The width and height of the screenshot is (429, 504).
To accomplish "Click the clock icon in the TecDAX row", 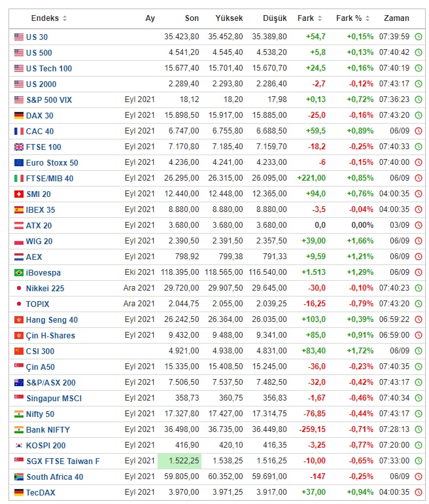I will 419,492.
